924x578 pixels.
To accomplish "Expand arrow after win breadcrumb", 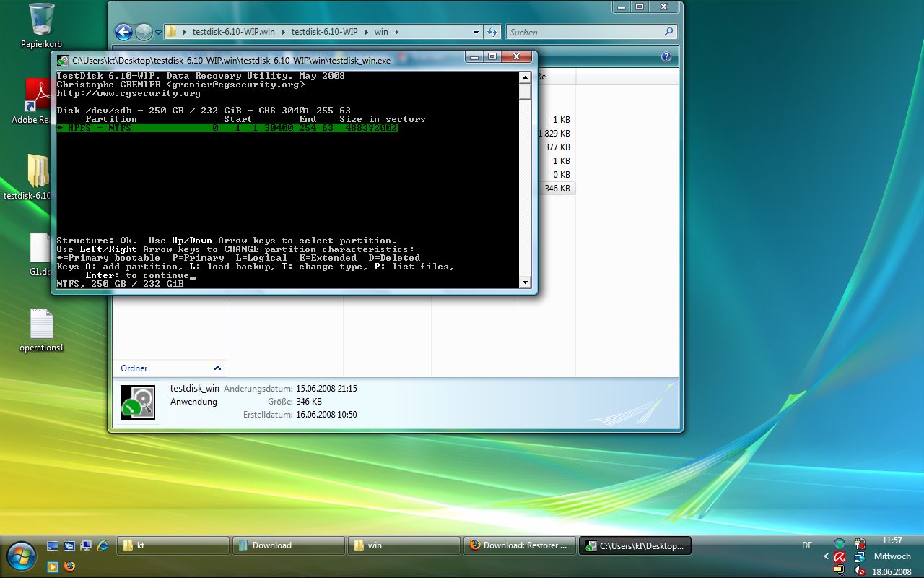I will [396, 32].
